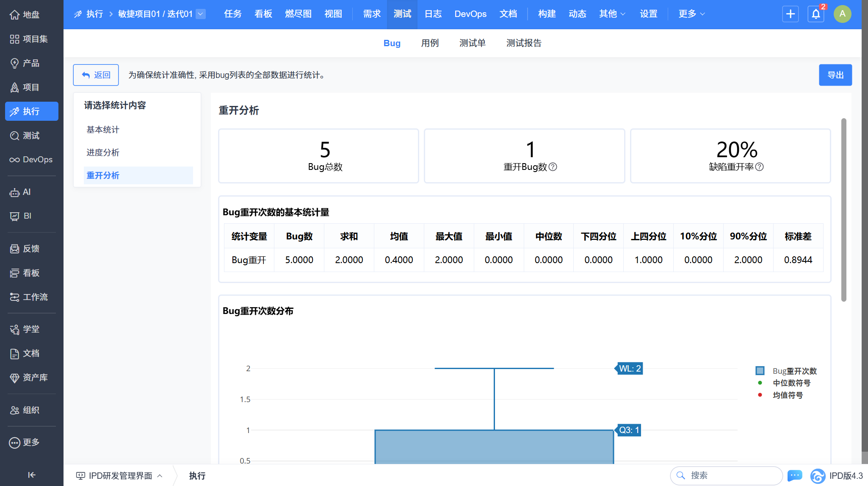Open BI module in the sidebar
The image size is (868, 486).
27,216
